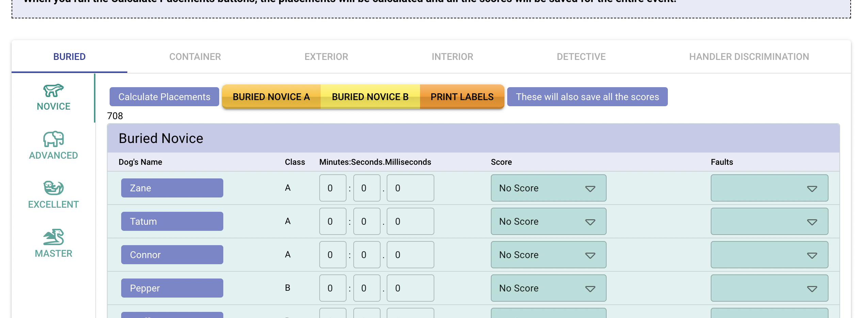Open the EXCELLENT level label

click(x=53, y=205)
